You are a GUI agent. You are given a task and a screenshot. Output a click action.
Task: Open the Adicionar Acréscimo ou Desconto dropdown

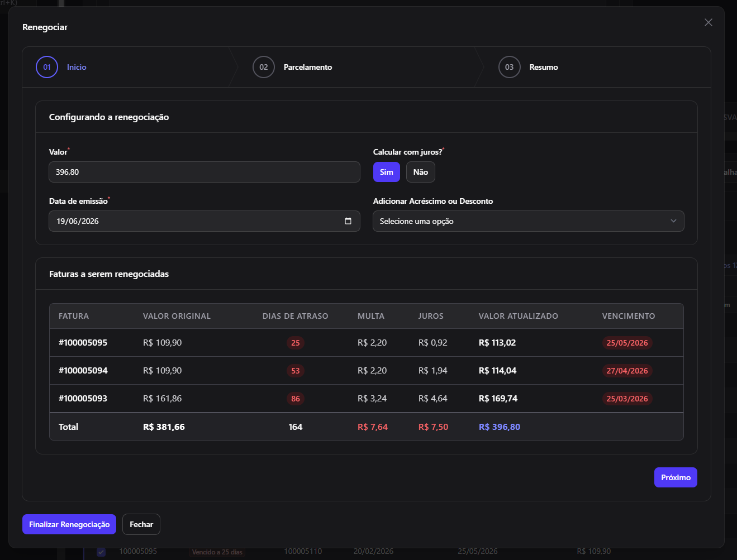click(529, 221)
